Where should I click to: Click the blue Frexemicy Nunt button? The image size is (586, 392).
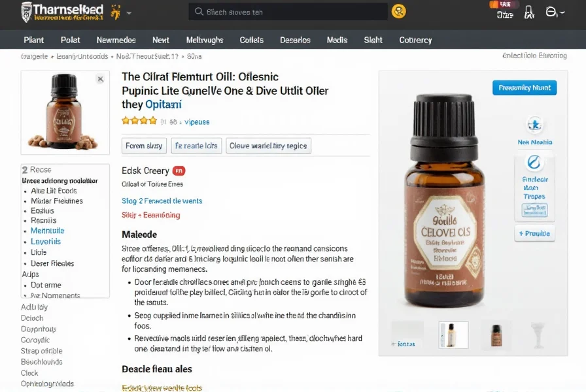tap(525, 88)
